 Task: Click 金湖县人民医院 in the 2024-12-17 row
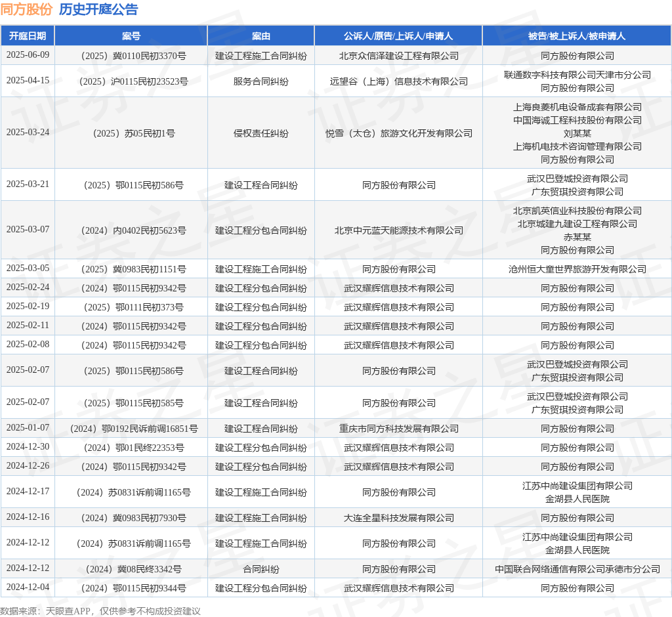pyautogui.click(x=577, y=499)
